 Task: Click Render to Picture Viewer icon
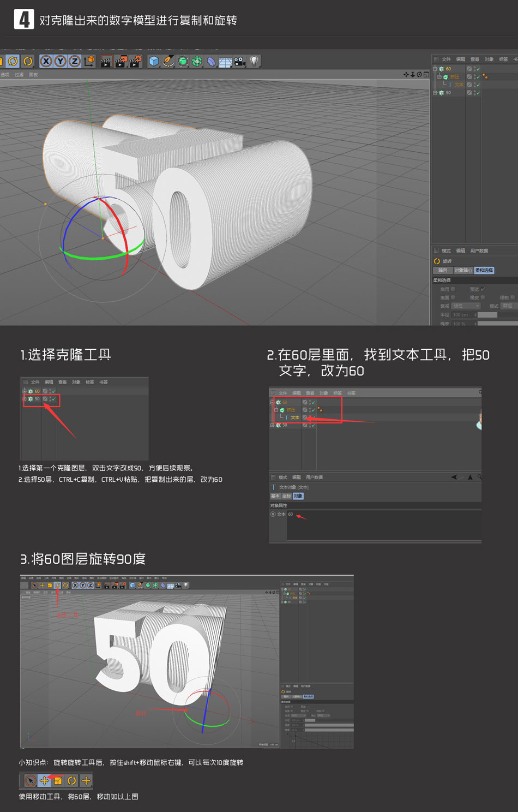click(121, 61)
